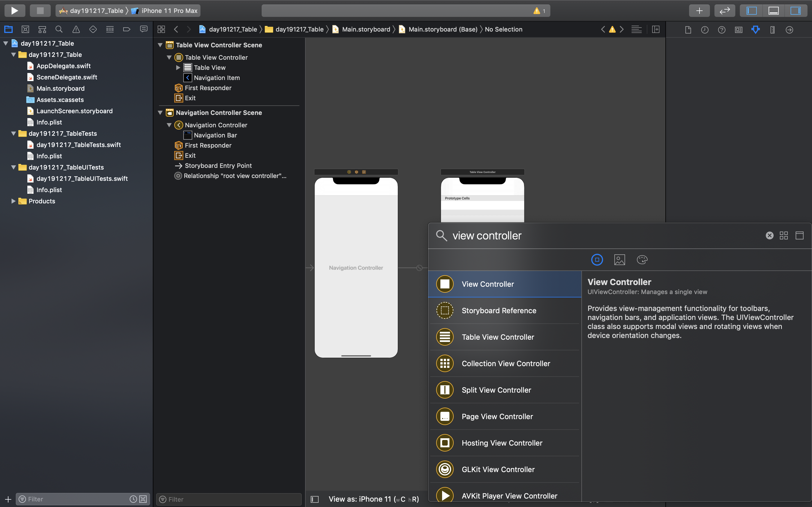Viewport: 812px width, 507px height.
Task: Click the Stop button in toolbar
Action: 40,10
